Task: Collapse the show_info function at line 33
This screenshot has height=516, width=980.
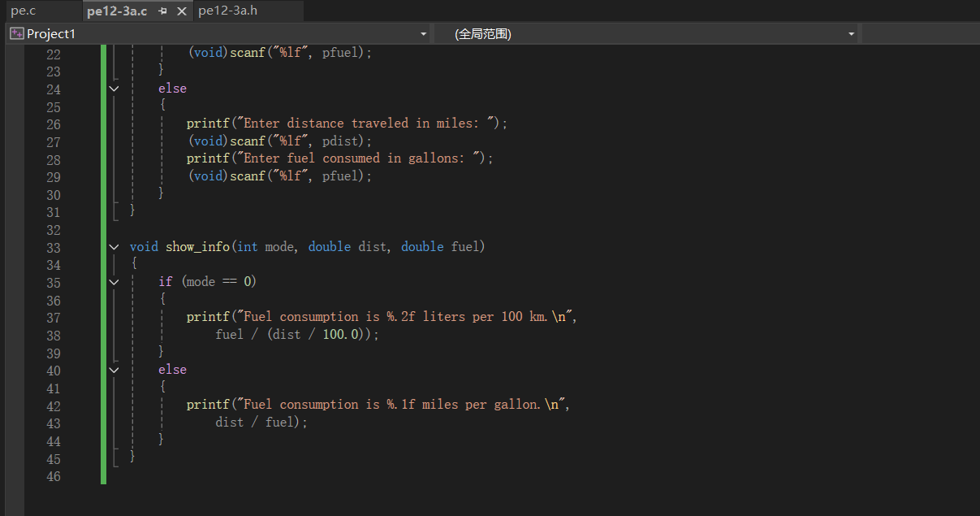Action: [114, 246]
